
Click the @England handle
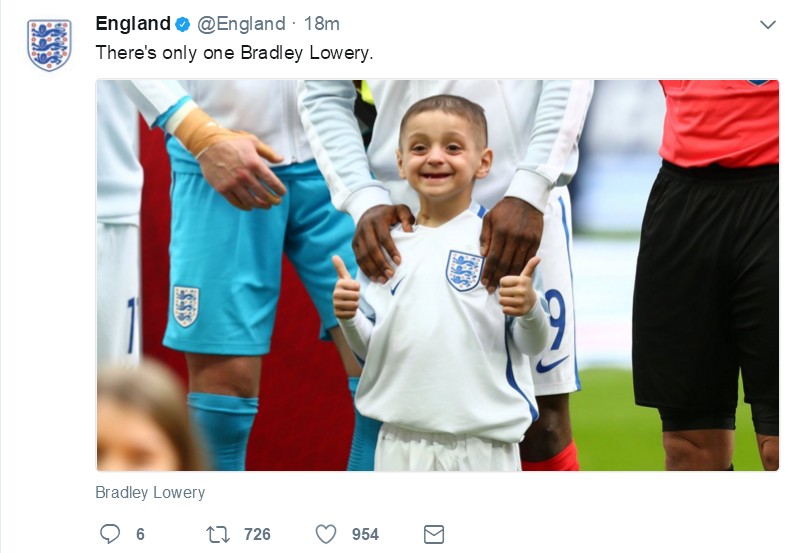234,24
